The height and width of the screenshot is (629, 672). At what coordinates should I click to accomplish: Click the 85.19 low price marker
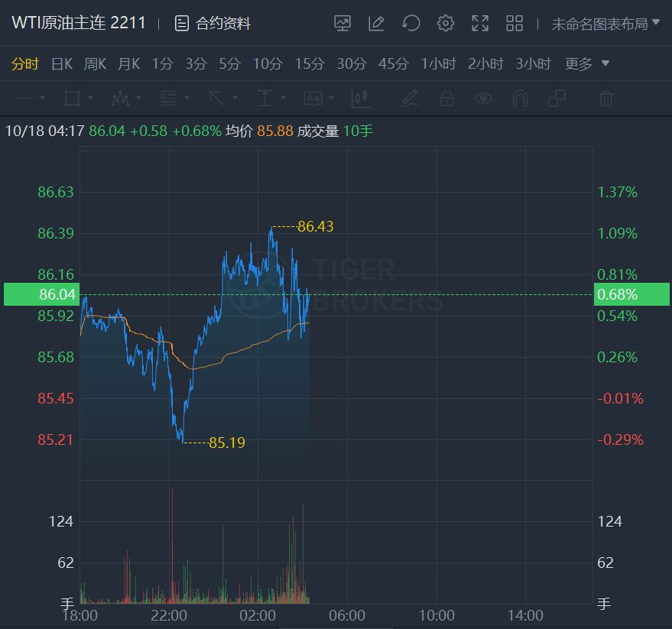(x=227, y=443)
